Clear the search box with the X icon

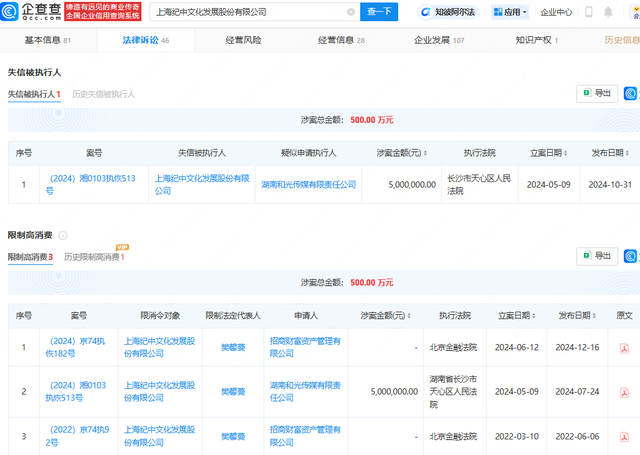click(x=350, y=12)
